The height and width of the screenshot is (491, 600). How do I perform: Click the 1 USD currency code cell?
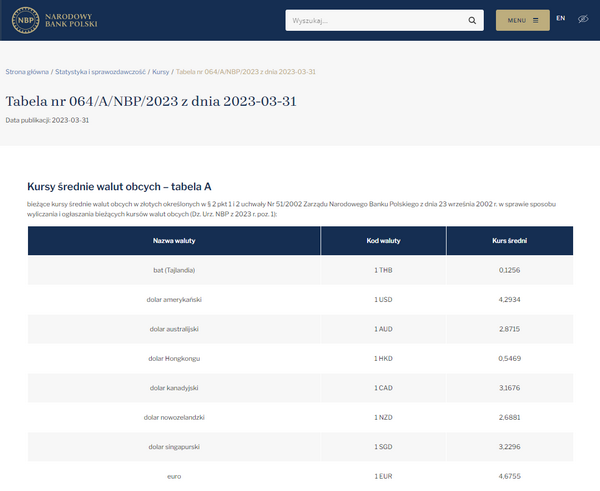[383, 300]
